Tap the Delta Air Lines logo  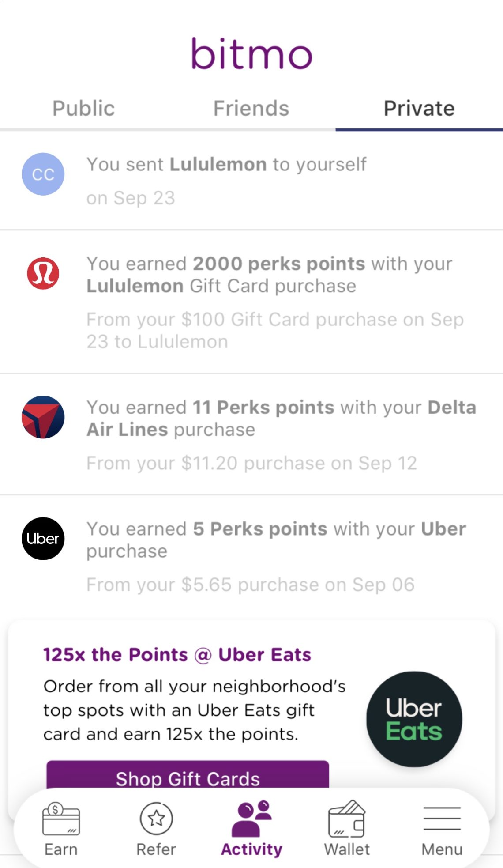43,417
